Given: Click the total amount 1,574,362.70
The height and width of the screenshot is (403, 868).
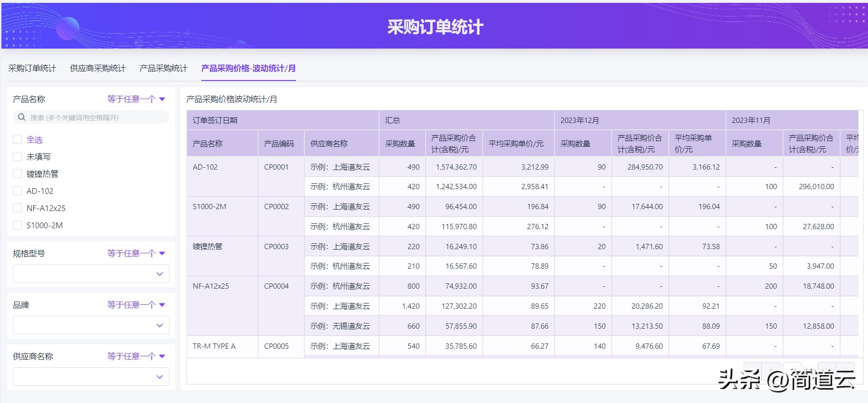Looking at the screenshot, I should (456, 167).
